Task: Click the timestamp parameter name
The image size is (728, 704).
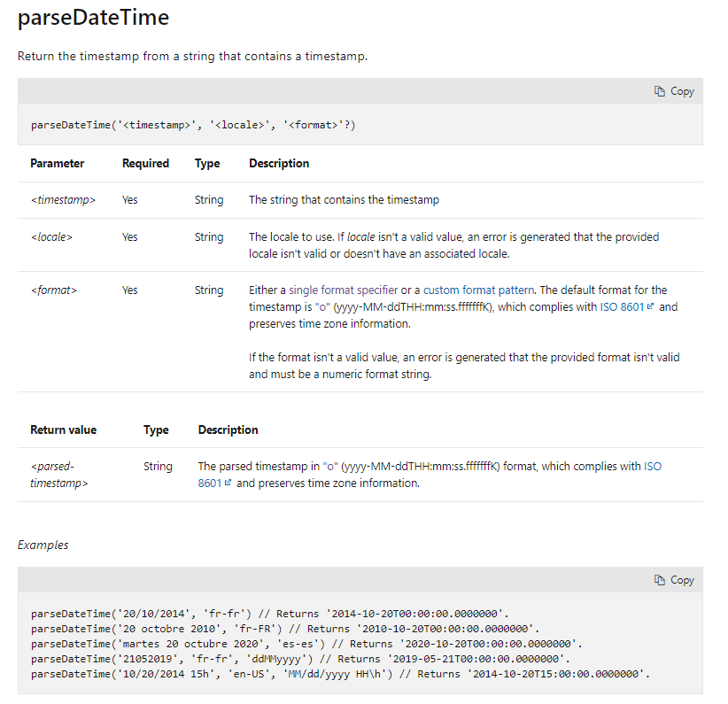Action: pos(62,200)
